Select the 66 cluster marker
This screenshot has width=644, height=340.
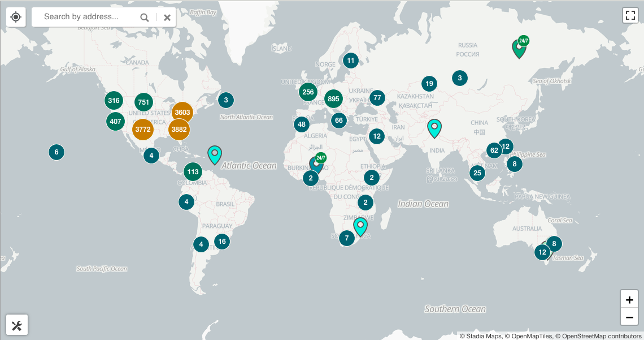click(339, 120)
